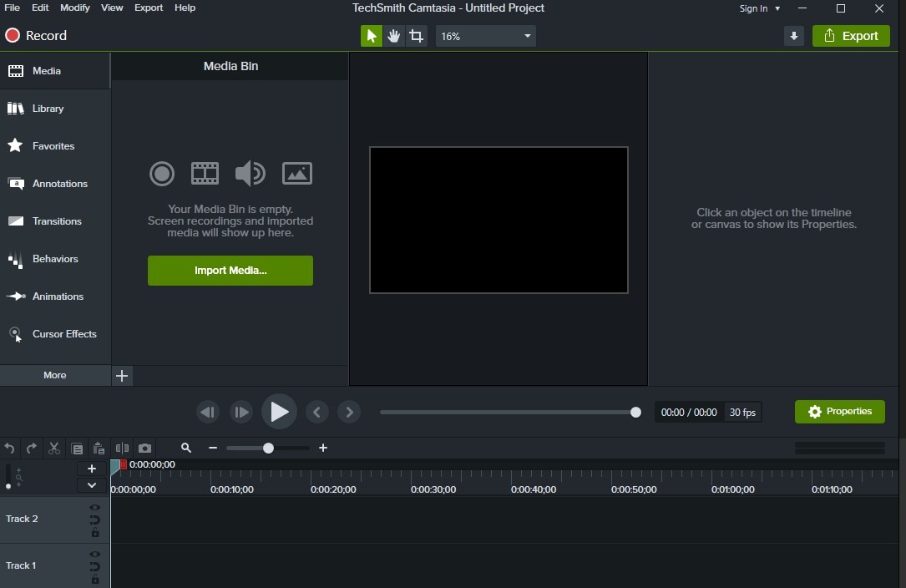This screenshot has height=588, width=906.
Task: Zoom out timeline with minus button
Action: (213, 448)
